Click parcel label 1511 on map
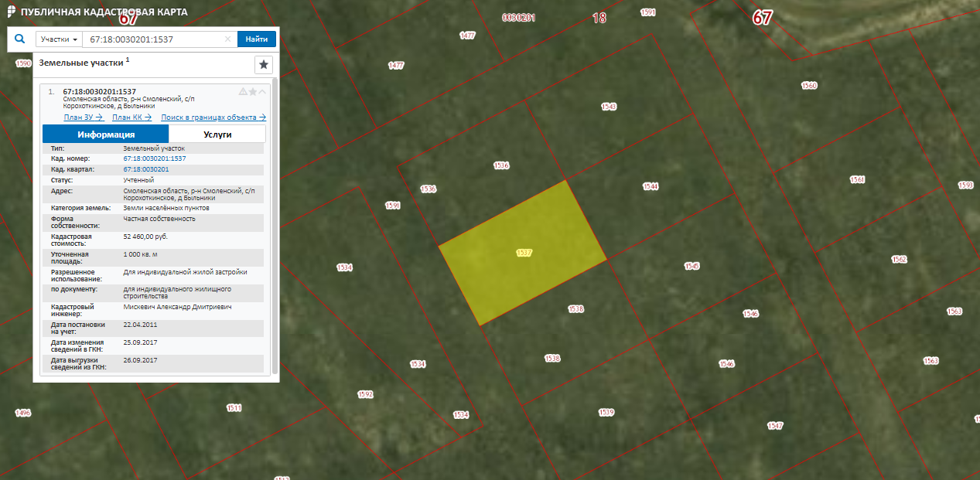This screenshot has width=980, height=480. tap(234, 407)
